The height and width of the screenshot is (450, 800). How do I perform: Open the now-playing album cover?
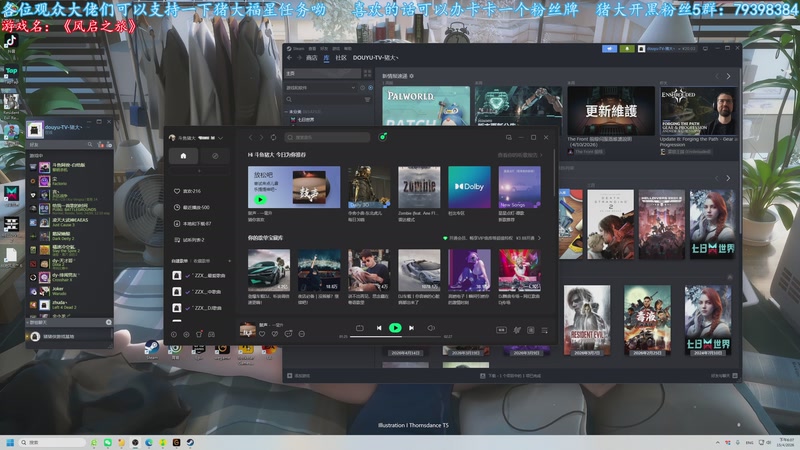point(248,330)
